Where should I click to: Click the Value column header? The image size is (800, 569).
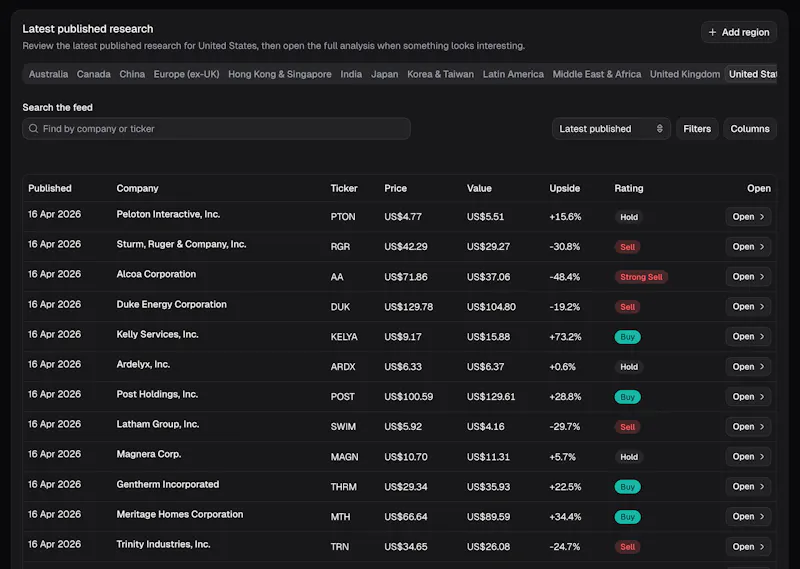(x=479, y=188)
